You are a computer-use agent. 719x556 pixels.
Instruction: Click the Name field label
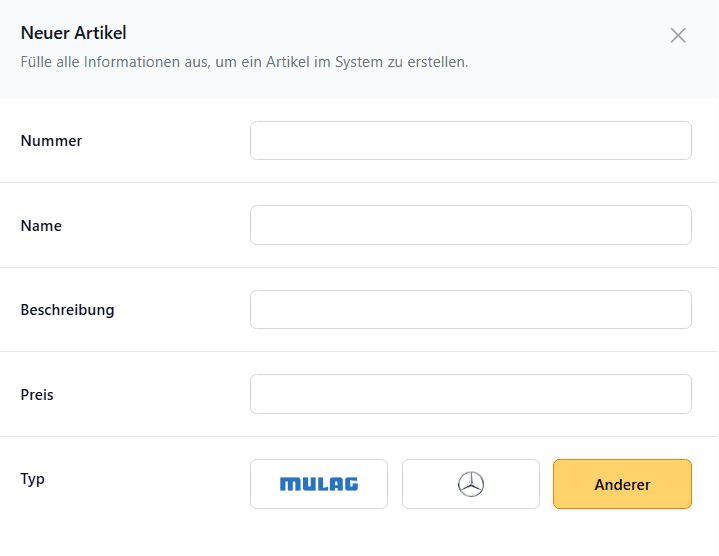pyautogui.click(x=41, y=226)
